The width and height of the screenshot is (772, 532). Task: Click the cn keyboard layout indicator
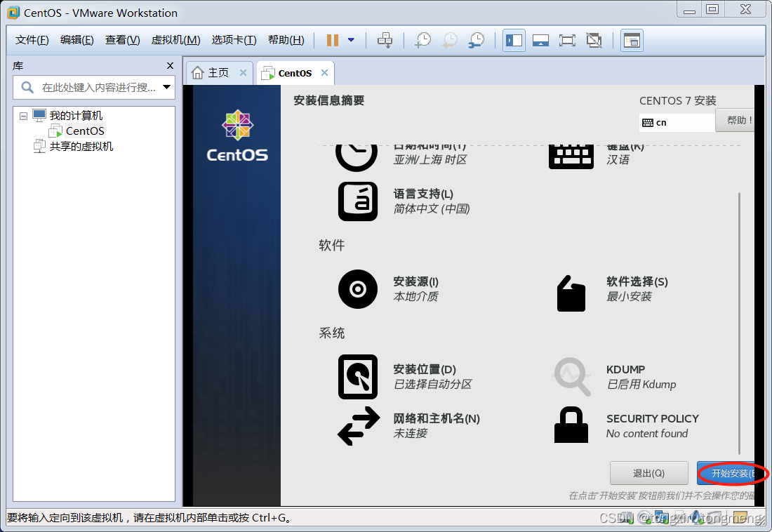tap(677, 123)
